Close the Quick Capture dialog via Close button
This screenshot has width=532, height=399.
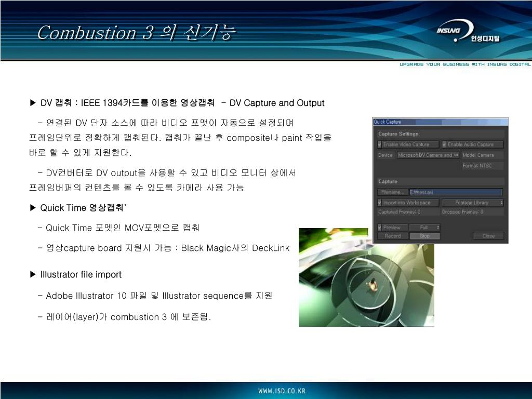[488, 236]
